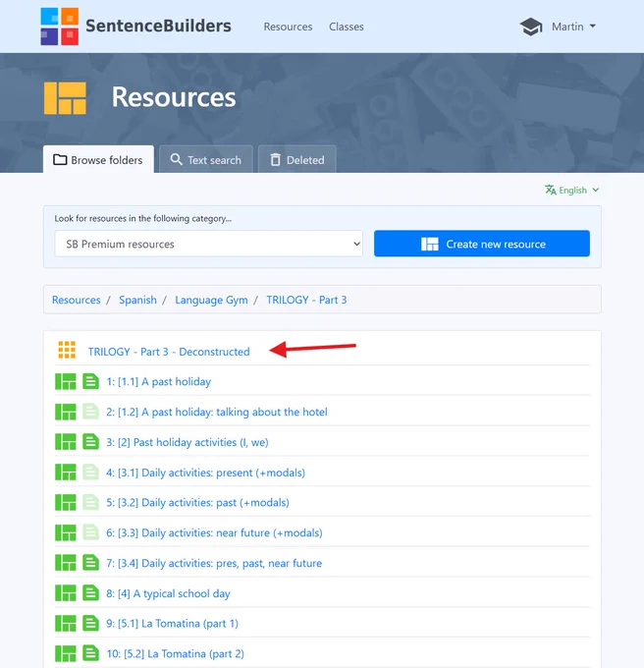
Task: Open 9: [5.1] La Tomatina (part 1)
Action: [x=172, y=624]
